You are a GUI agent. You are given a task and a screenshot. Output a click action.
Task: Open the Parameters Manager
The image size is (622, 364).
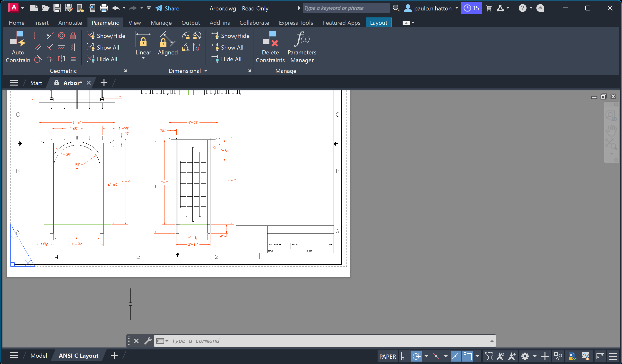[x=302, y=47]
